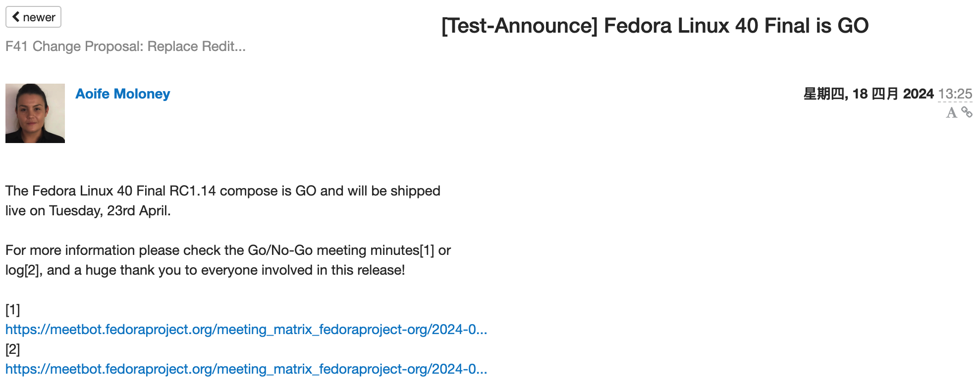
Task: Click the 13:25 sent time
Action: [955, 94]
